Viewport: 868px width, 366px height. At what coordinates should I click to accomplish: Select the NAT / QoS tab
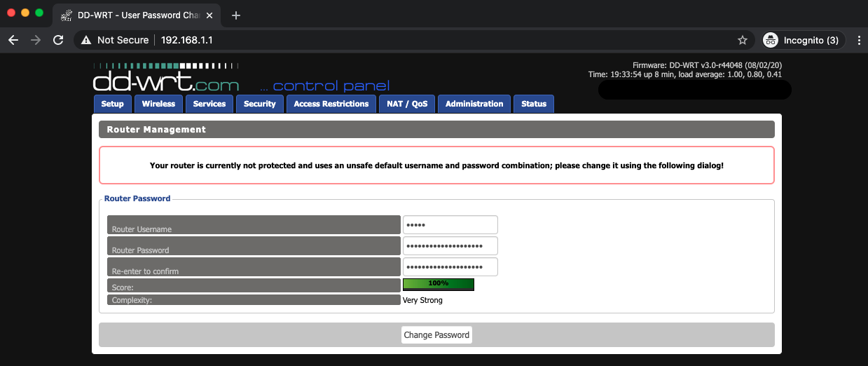pos(407,104)
